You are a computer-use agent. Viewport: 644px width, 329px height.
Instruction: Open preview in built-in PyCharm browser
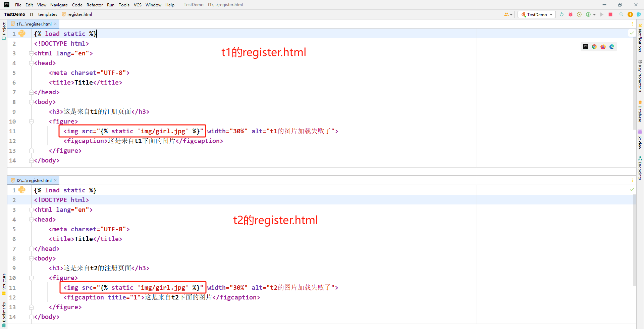pyautogui.click(x=586, y=47)
